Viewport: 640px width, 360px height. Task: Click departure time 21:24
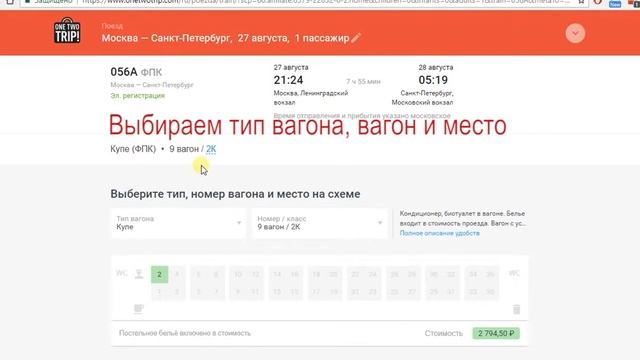pyautogui.click(x=288, y=80)
